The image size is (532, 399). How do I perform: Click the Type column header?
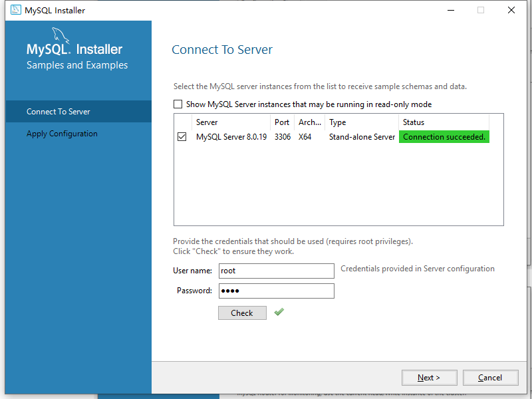click(x=362, y=122)
